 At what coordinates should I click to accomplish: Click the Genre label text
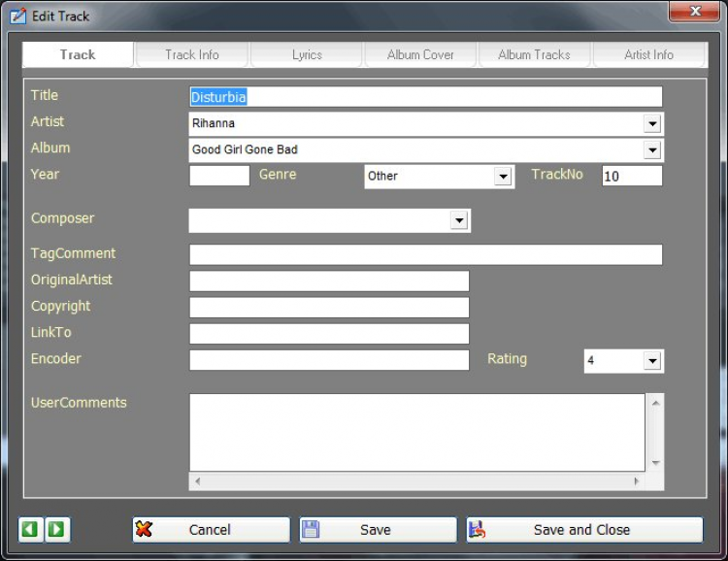[x=278, y=174]
